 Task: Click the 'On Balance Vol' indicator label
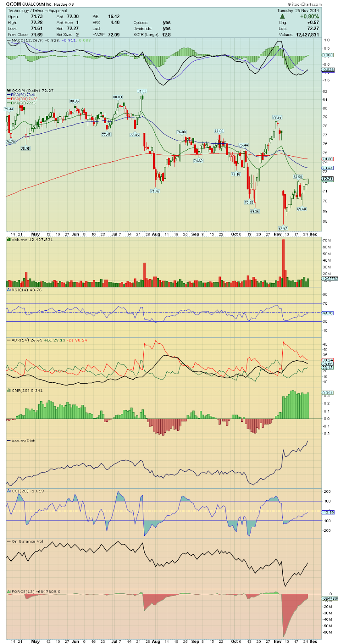point(27,541)
